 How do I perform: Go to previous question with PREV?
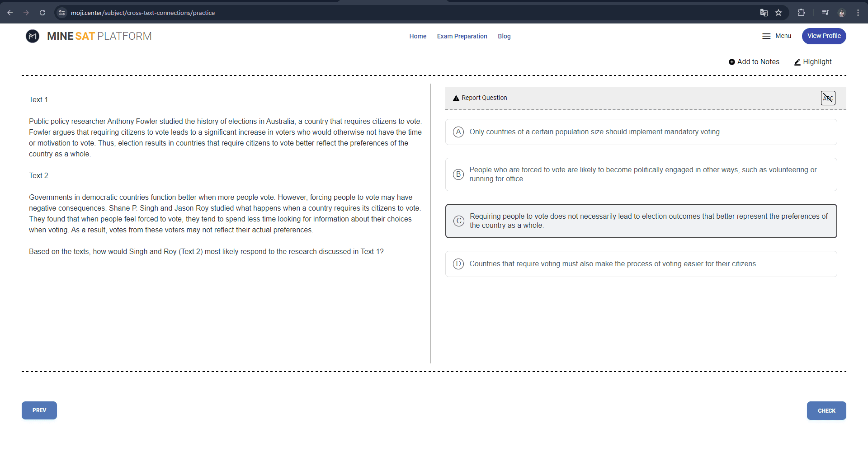coord(39,410)
